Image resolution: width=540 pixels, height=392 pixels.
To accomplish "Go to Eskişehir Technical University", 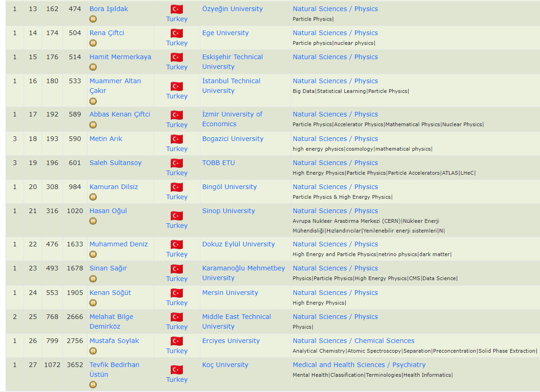I will 232,61.
